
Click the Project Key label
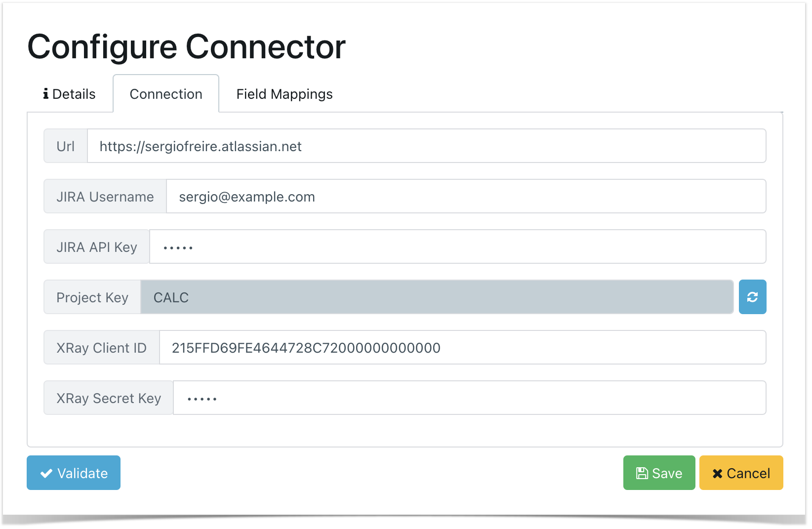(x=92, y=297)
